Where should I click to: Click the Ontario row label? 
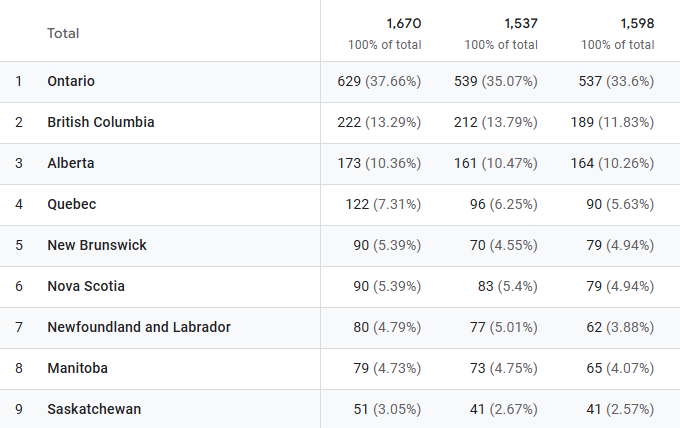[71, 81]
